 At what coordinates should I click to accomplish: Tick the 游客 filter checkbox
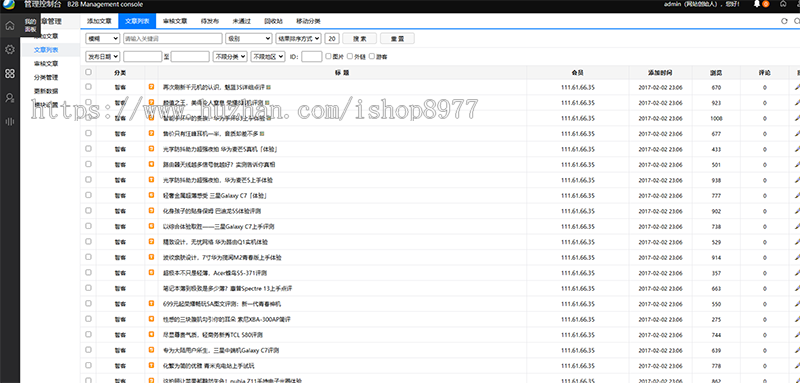[372, 56]
